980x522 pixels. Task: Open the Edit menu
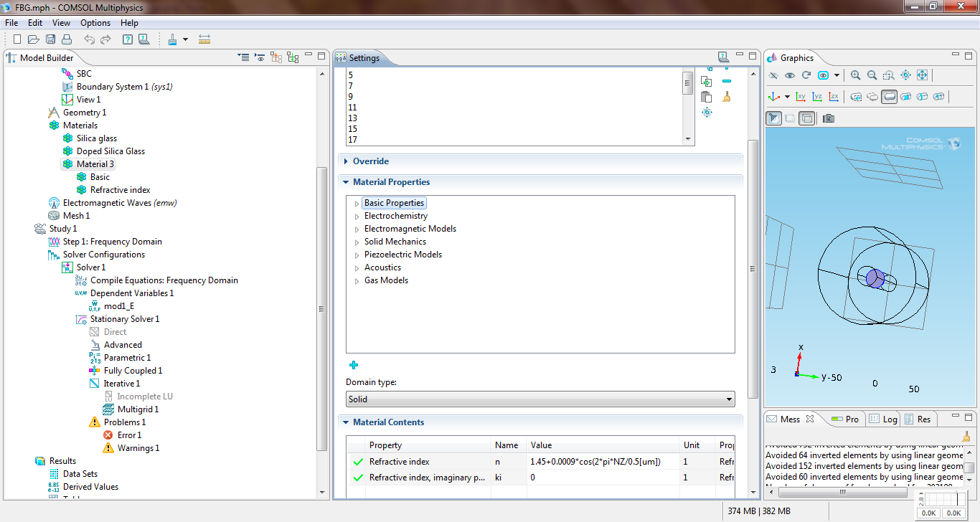point(35,23)
